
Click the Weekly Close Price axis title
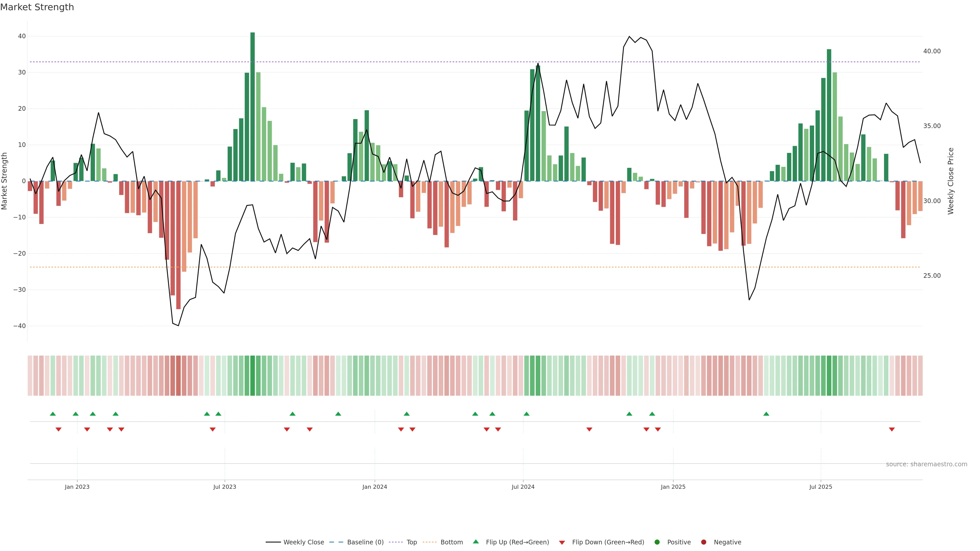tap(951, 181)
